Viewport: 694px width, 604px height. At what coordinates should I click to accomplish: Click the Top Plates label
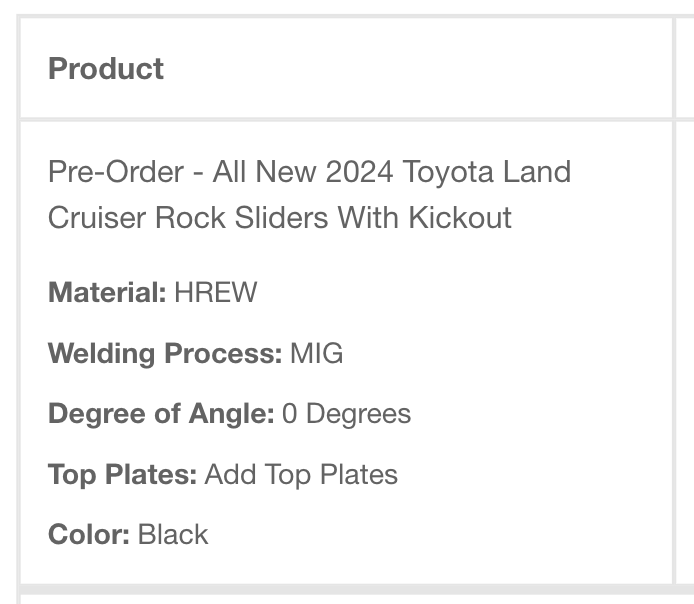tap(123, 474)
